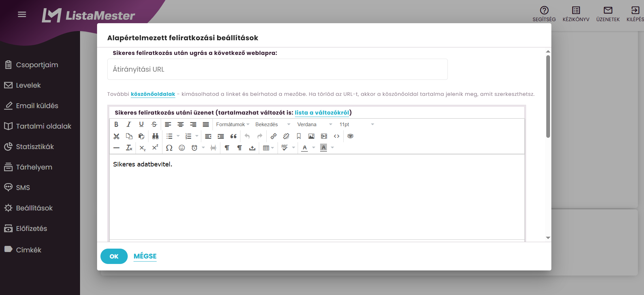Open the köszönőoldalak link

153,94
